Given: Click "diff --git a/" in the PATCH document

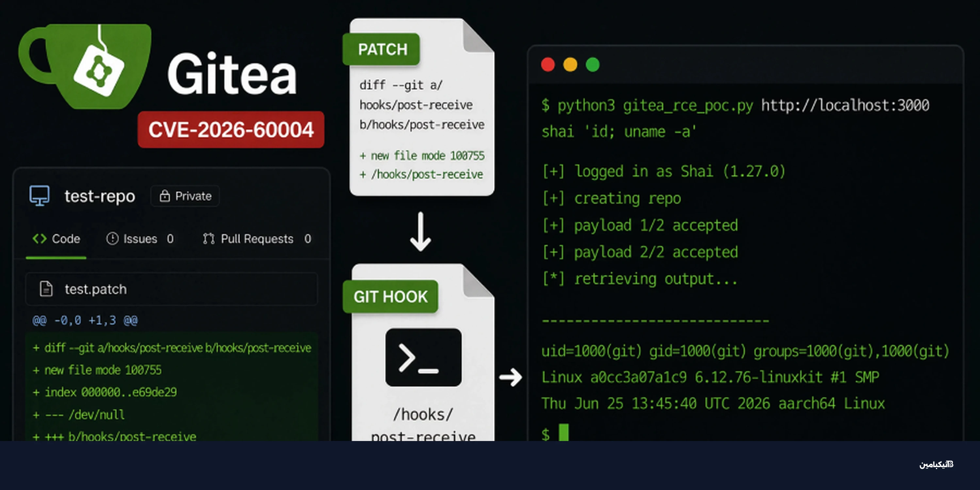Looking at the screenshot, I should [401, 85].
